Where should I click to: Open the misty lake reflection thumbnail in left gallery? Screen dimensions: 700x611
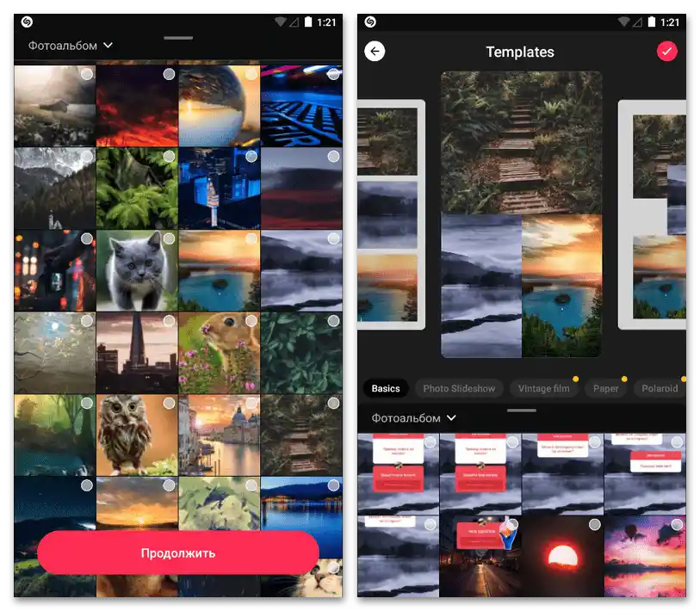(301, 270)
